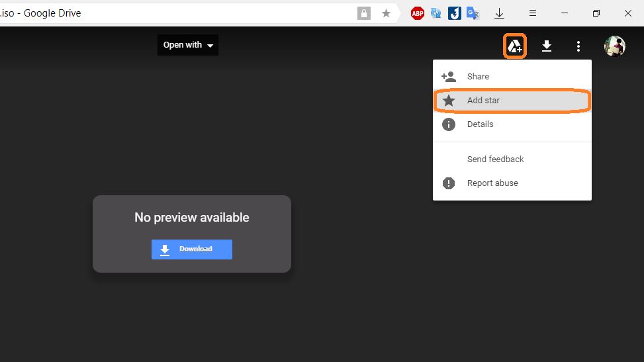Open the Google account profile avatar
Image resolution: width=644 pixels, height=362 pixels.
614,46
